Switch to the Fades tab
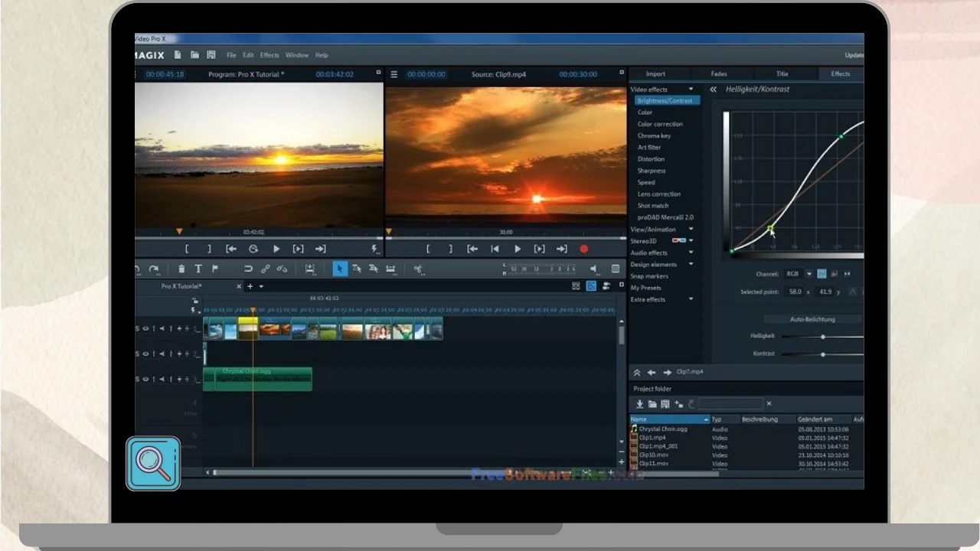Image resolution: width=980 pixels, height=551 pixels. tap(718, 73)
